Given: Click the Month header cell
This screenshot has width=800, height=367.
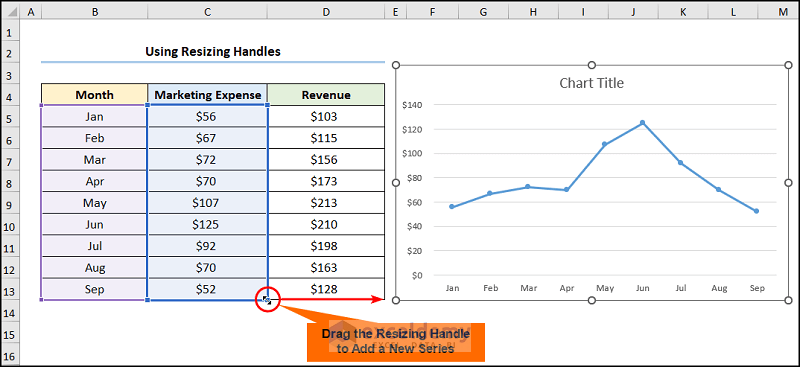Looking at the screenshot, I should [94, 95].
